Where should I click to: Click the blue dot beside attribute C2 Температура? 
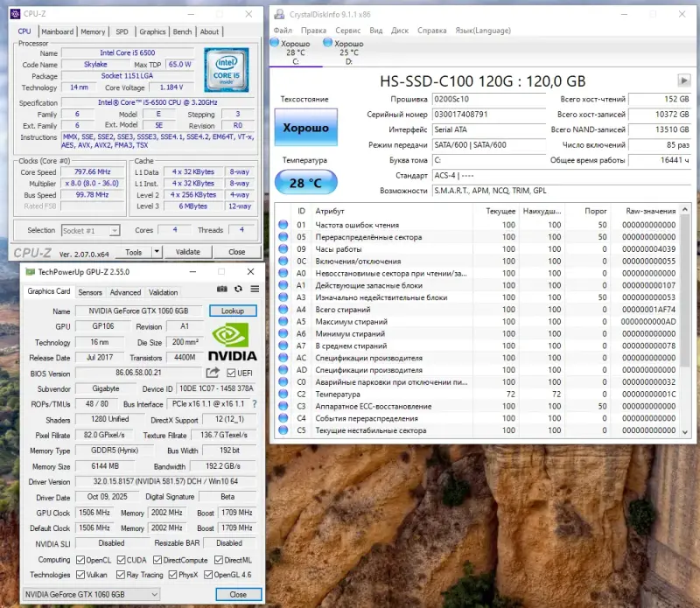pos(283,394)
